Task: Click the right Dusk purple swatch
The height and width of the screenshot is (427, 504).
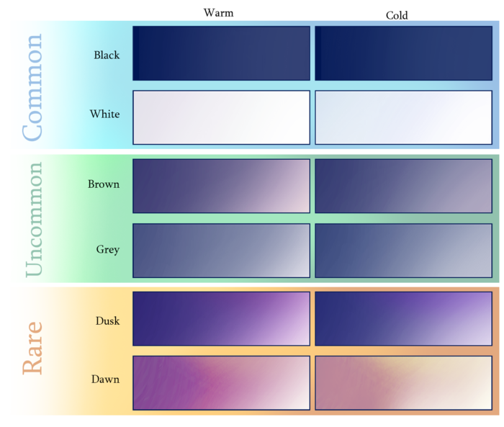Action: [x=403, y=318]
